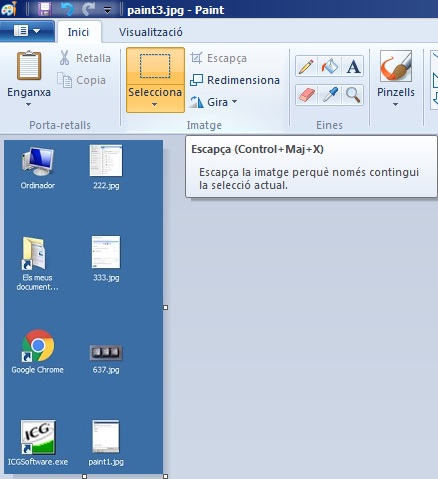Screen dimensions: 438x479
Task: Click the ICGSoftware.exe icon in the canvas
Action: click(x=38, y=437)
